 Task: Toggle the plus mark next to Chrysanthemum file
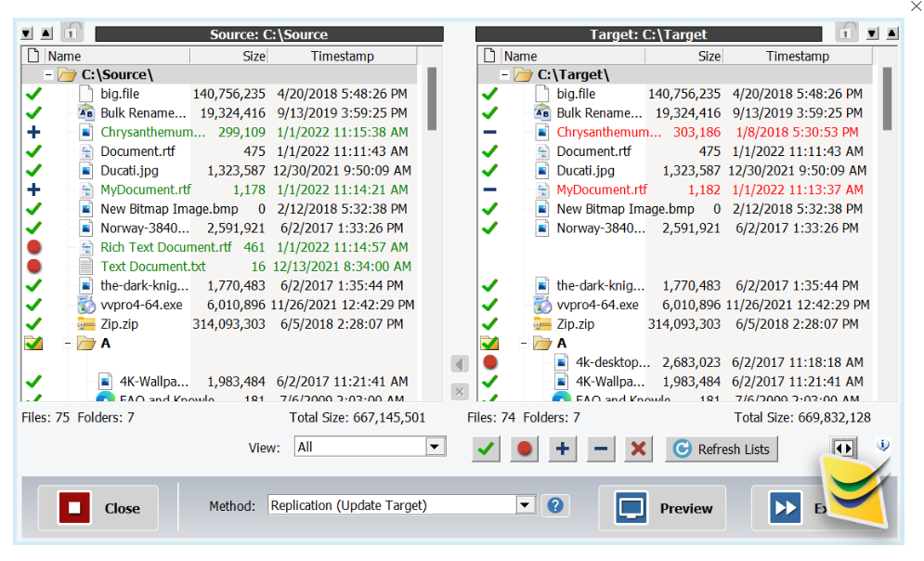33,131
